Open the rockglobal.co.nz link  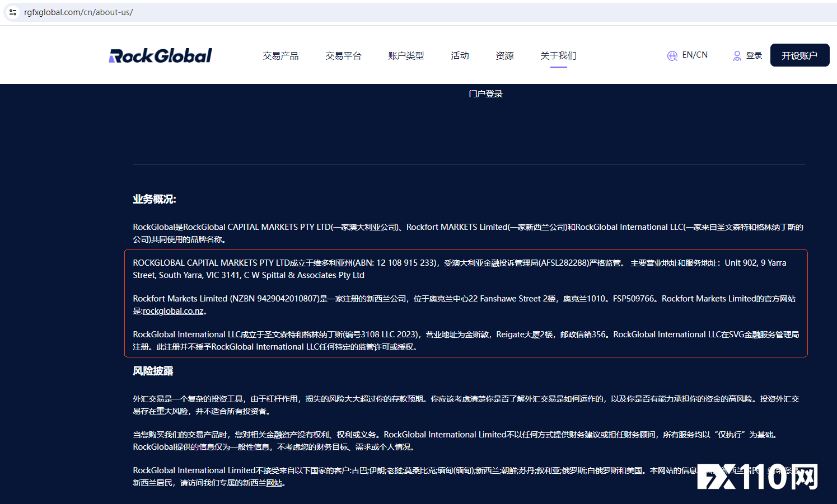pyautogui.click(x=173, y=311)
